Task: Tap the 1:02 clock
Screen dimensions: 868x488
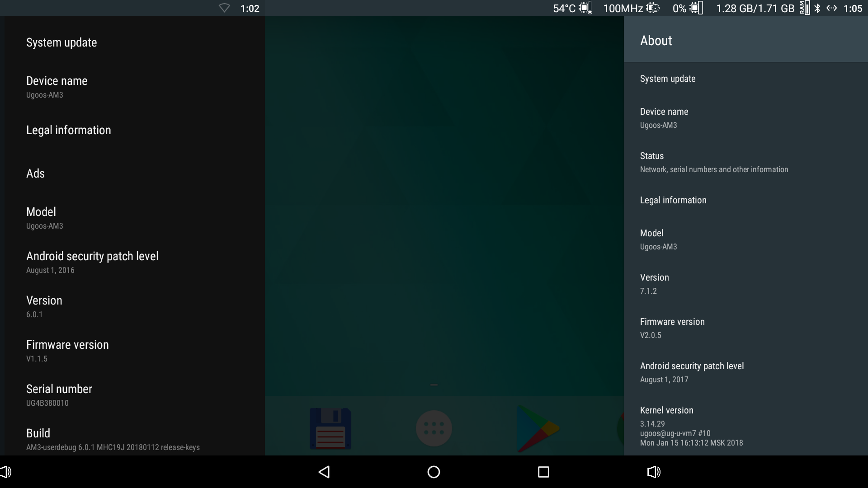Action: coord(250,9)
